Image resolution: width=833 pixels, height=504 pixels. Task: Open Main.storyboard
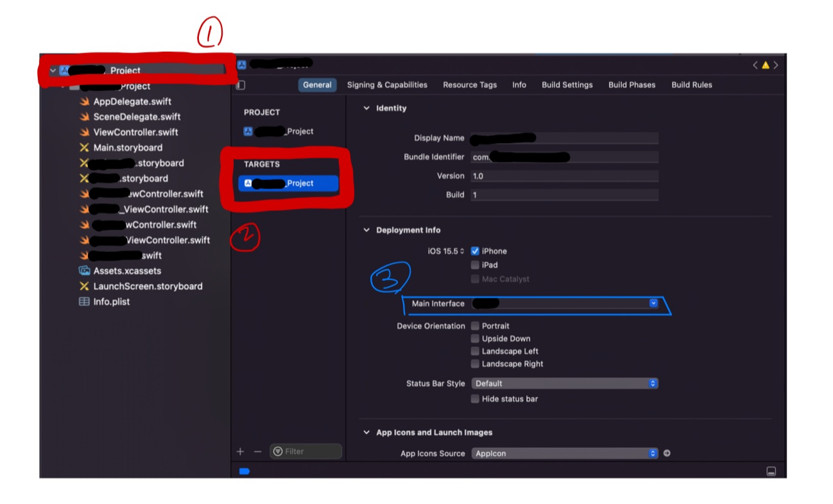pyautogui.click(x=128, y=147)
